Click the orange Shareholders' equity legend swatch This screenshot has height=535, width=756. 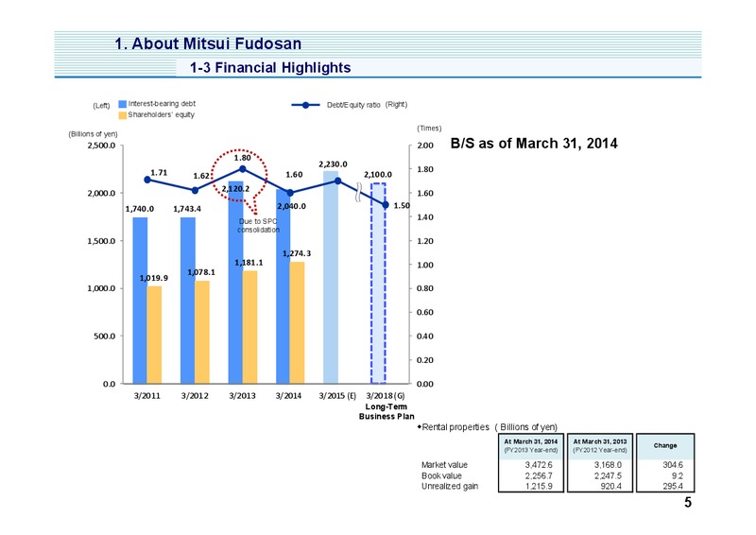click(123, 115)
